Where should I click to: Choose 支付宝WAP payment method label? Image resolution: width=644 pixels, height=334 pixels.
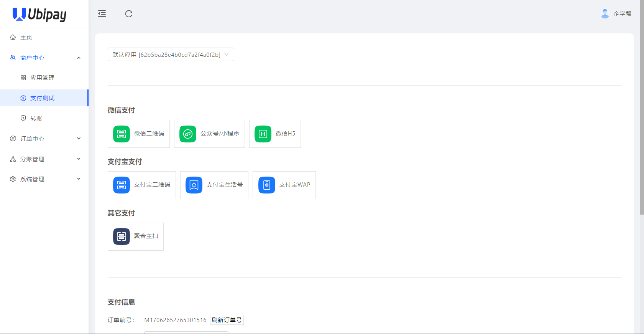[x=295, y=185]
